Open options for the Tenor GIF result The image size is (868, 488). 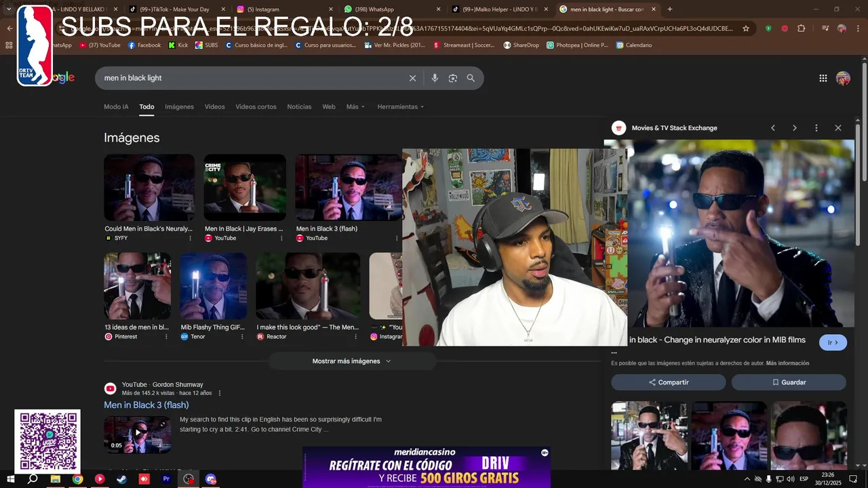click(x=242, y=337)
